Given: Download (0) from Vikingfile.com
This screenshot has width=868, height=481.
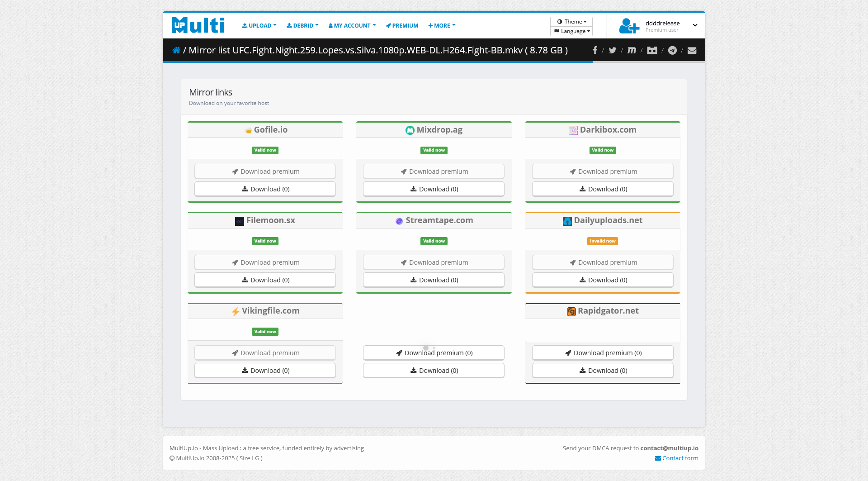Looking at the screenshot, I should [x=265, y=371].
